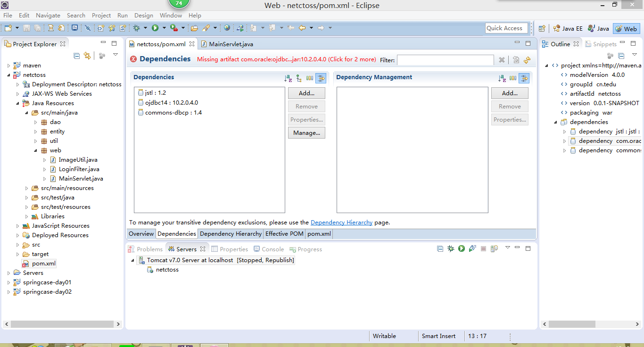Click the Run Last Tool red toolbox icon
The width and height of the screenshot is (644, 347).
174,28
